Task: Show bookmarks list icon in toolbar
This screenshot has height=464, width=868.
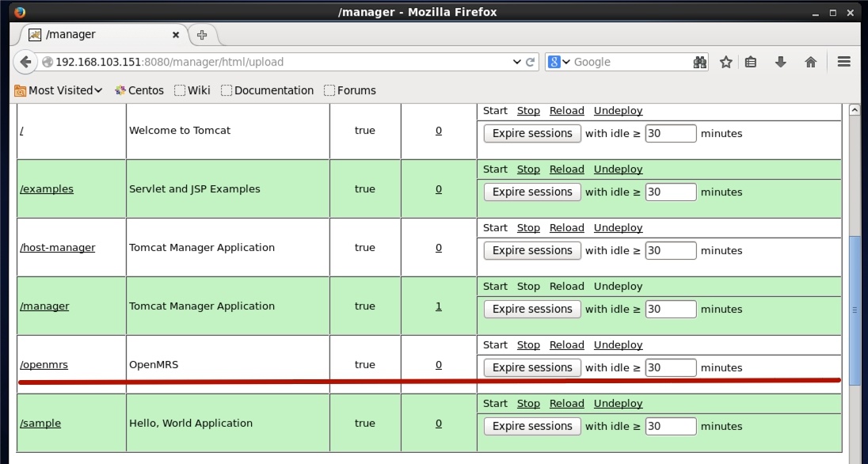Action: [x=751, y=62]
